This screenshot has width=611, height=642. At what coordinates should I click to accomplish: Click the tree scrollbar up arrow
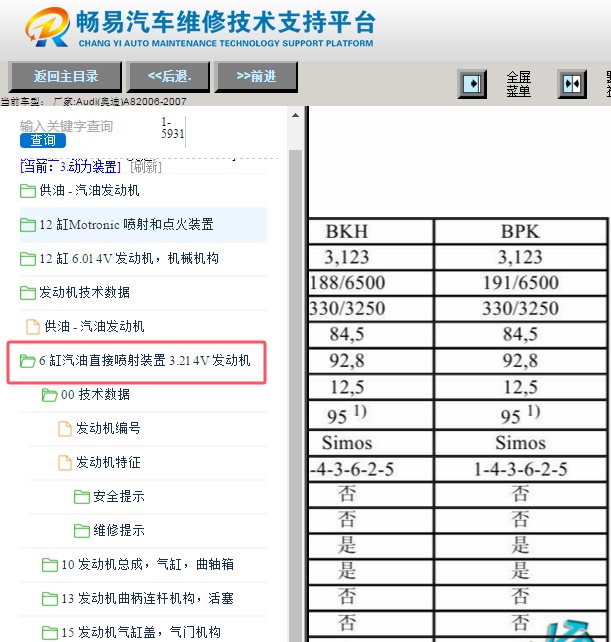[295, 115]
